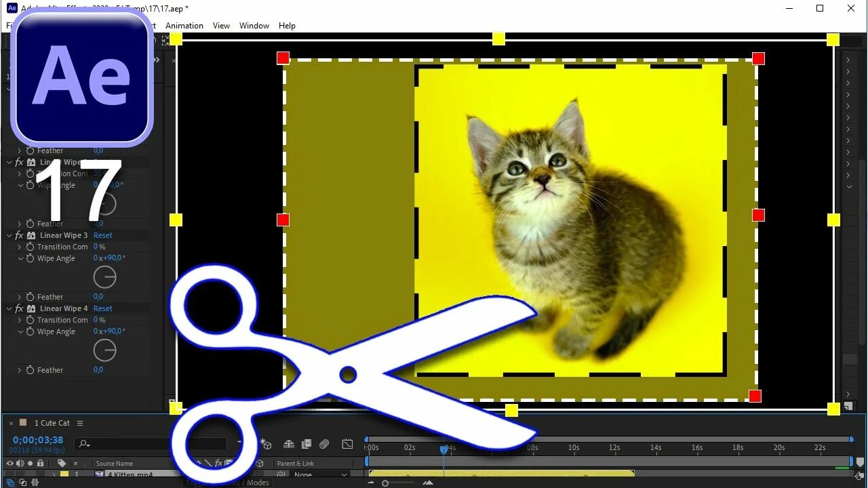Expand Transition Completion under Linear Wipe 4
Screen dimensions: 868x488
(20, 320)
